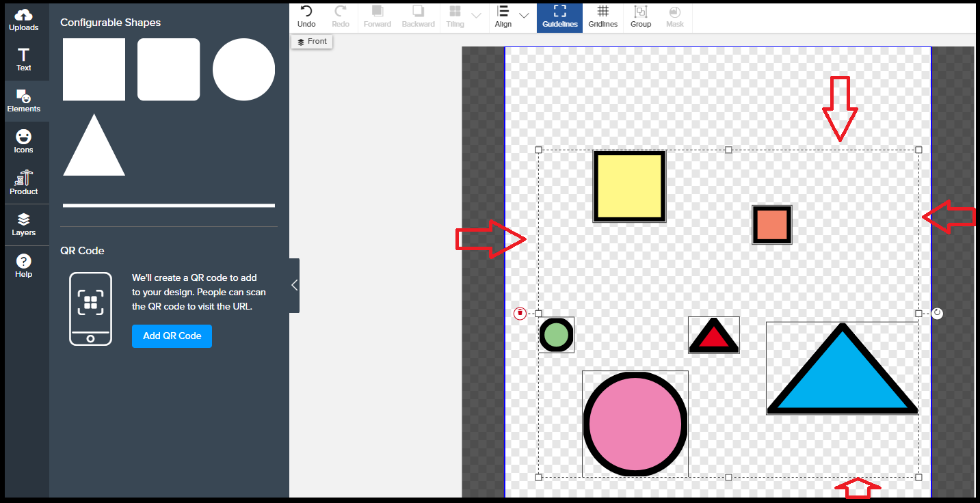Click the Undo button
Screen dimensions: 980x503
pyautogui.click(x=306, y=16)
